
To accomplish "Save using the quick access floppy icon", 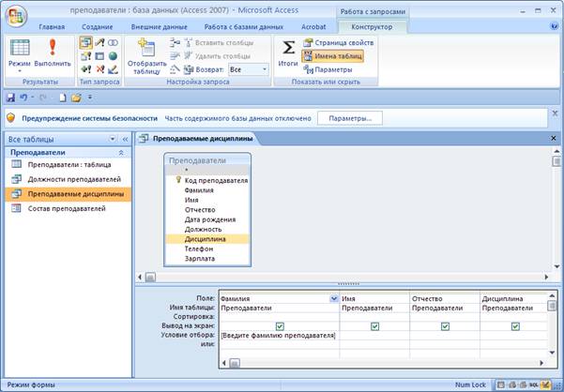I will 10,97.
